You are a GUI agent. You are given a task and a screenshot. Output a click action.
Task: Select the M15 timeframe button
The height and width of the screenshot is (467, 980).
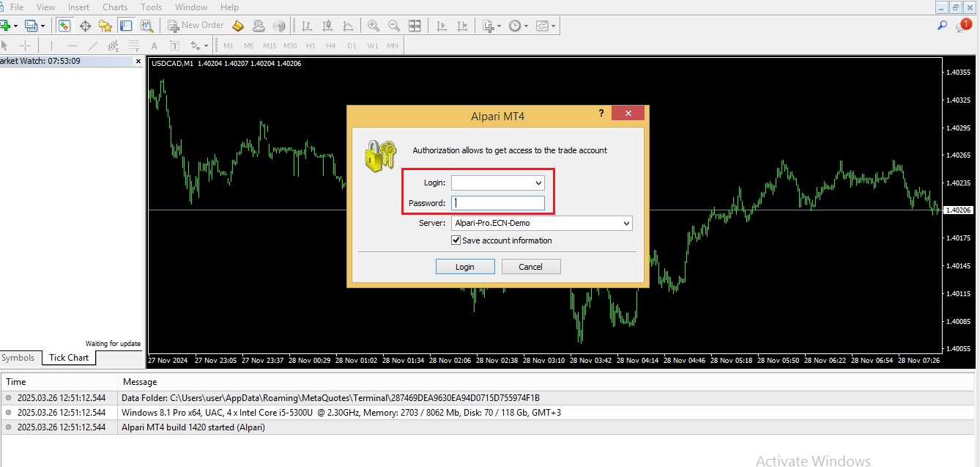click(270, 45)
